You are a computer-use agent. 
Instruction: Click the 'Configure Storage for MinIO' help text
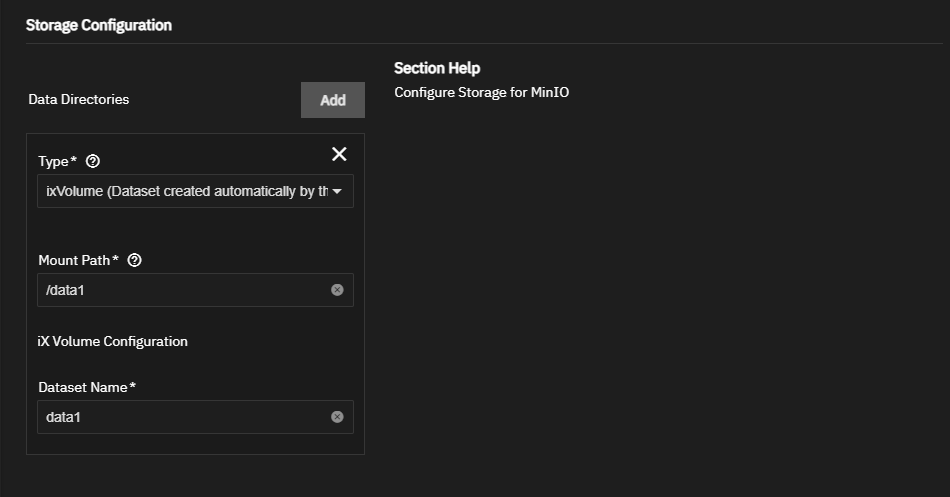click(x=482, y=92)
